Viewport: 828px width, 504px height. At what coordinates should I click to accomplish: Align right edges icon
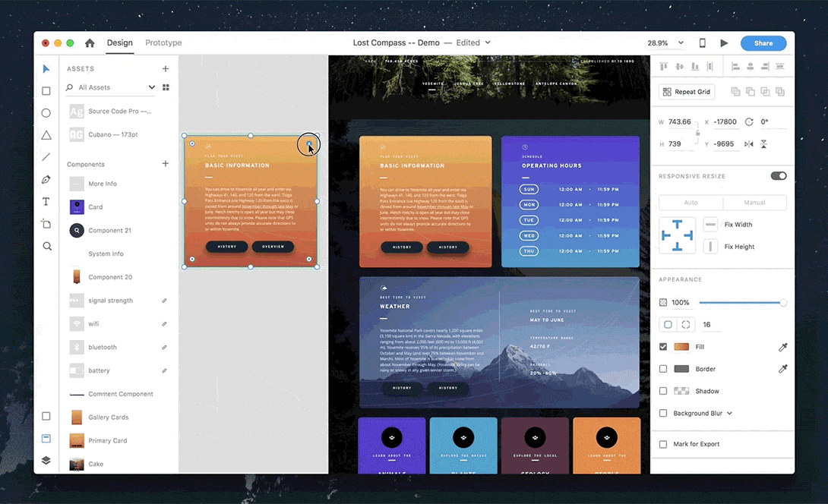click(x=765, y=67)
